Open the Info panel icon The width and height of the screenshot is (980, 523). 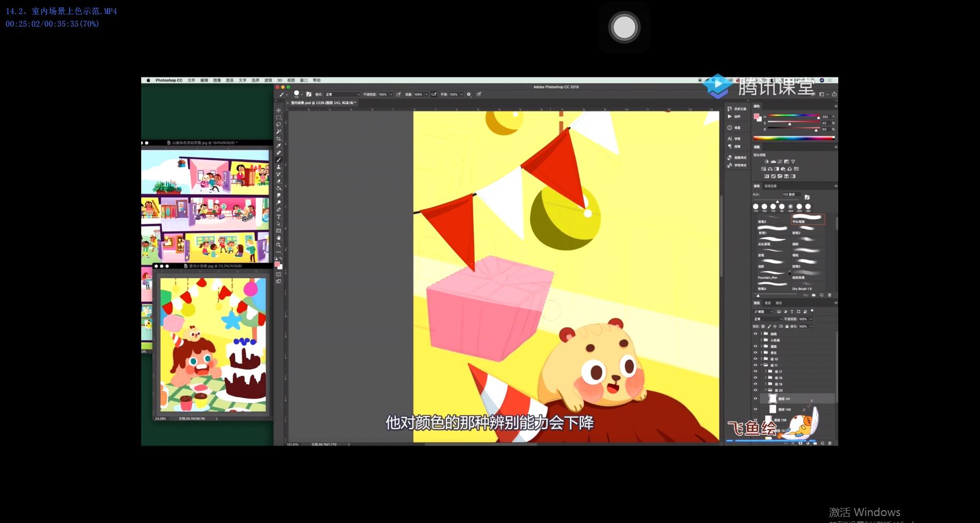click(730, 127)
